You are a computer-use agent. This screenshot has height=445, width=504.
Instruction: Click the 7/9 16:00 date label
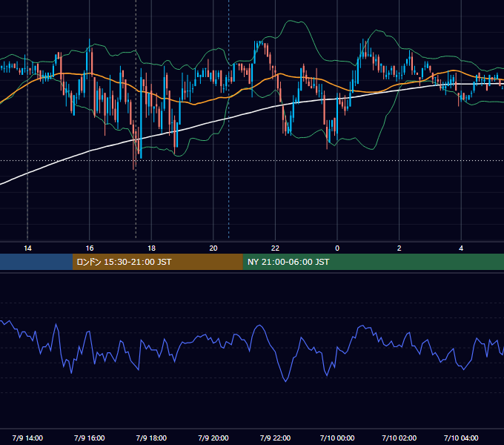90,438
